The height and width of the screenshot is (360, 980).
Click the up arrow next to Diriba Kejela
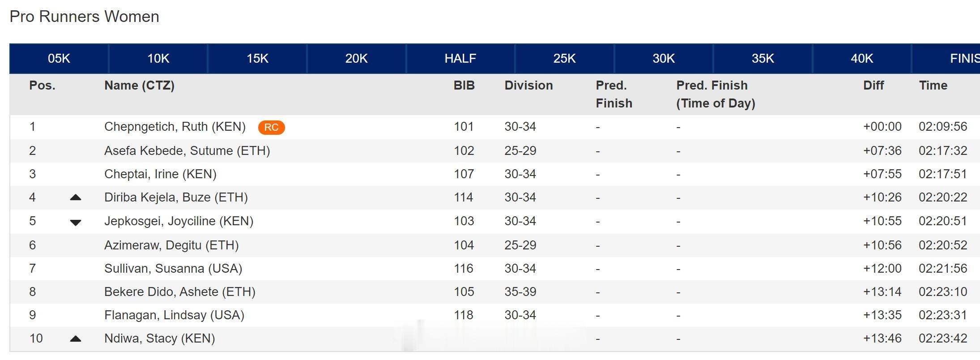click(x=76, y=197)
